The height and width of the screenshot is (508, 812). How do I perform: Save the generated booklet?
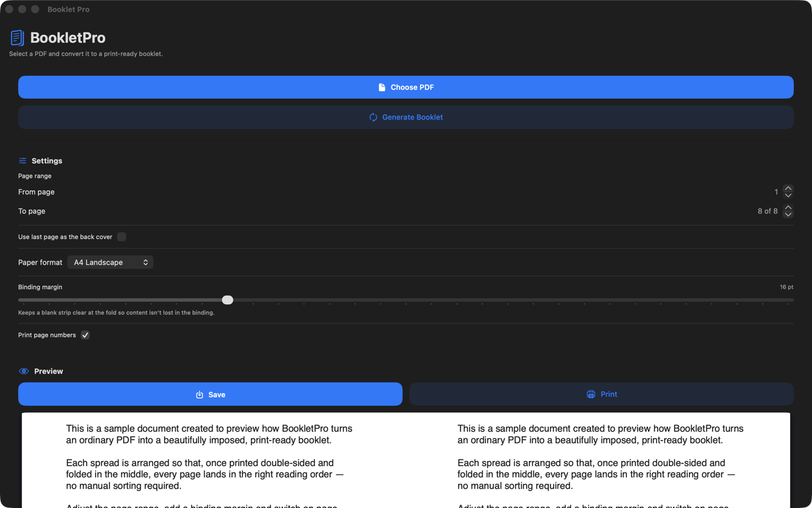click(x=210, y=394)
